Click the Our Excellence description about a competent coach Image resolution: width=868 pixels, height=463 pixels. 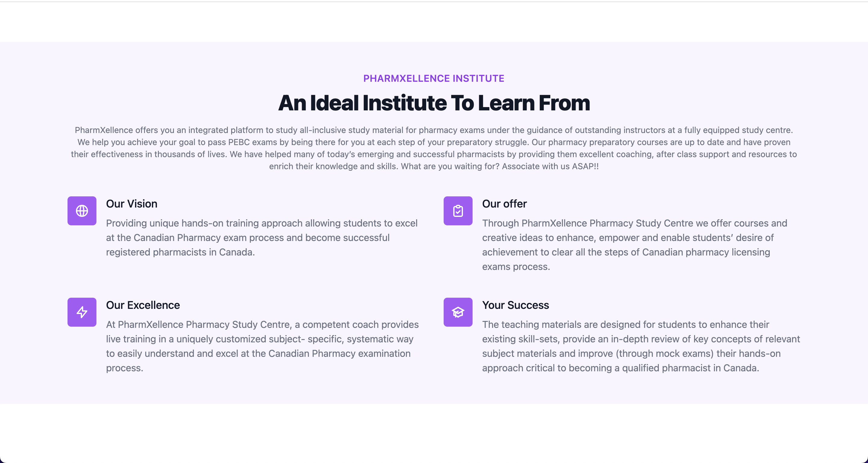[x=263, y=346]
